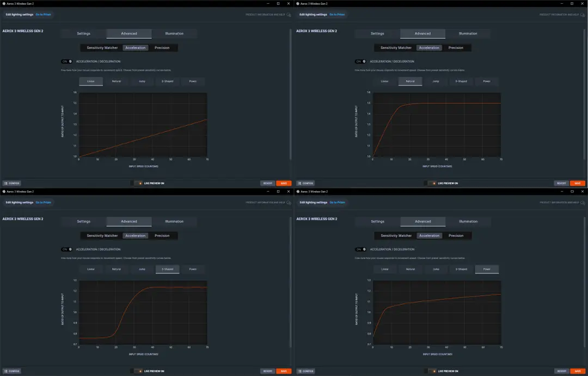This screenshot has width=588, height=376.
Task: Follow Go to Prism link in top-left window
Action: 44,15
